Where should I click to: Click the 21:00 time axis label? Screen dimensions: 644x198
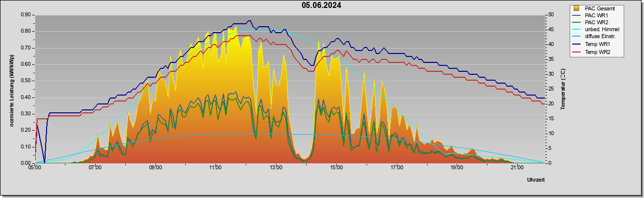pyautogui.click(x=517, y=168)
